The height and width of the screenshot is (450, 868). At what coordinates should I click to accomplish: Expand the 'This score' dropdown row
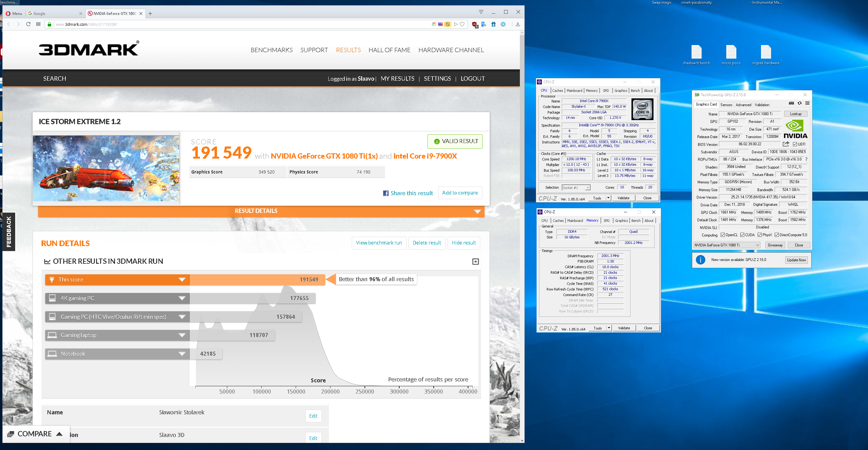coord(117,280)
